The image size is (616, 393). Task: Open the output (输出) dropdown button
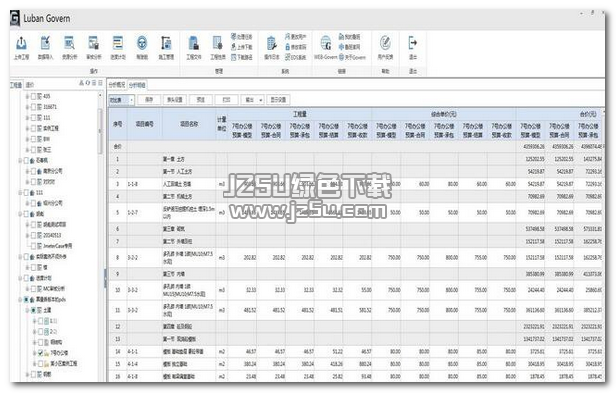(x=252, y=100)
